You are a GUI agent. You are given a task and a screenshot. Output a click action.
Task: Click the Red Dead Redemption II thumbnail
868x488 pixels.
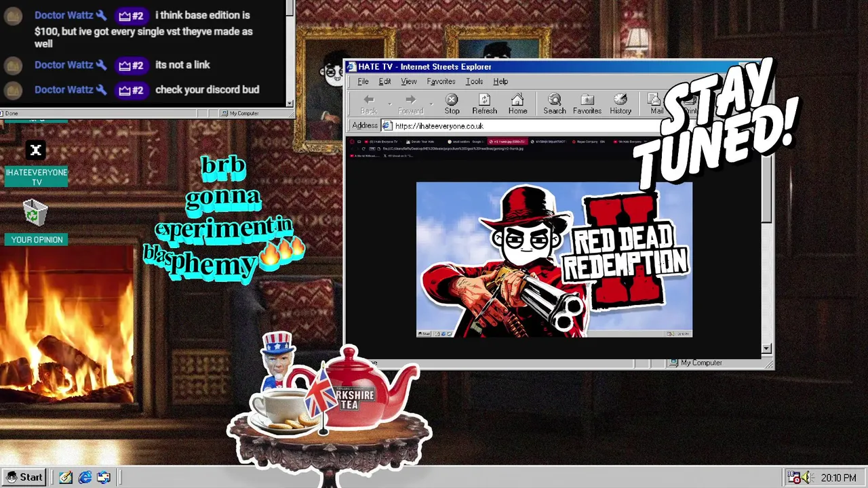554,259
